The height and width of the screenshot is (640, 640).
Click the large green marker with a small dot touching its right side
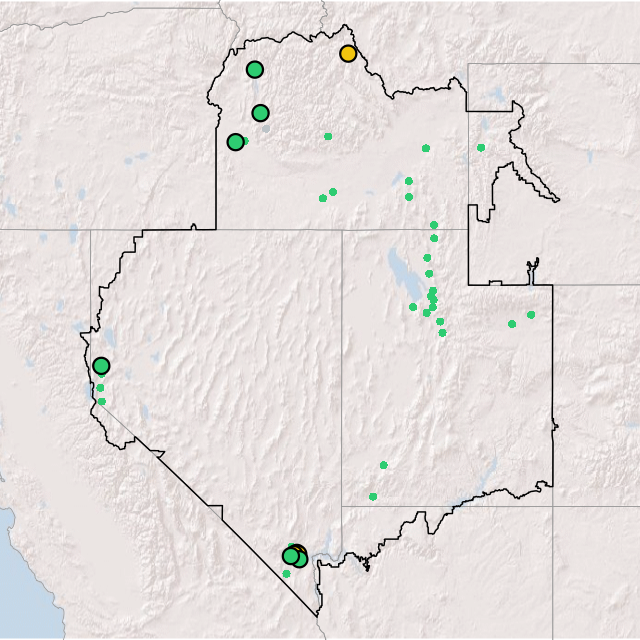236,142
